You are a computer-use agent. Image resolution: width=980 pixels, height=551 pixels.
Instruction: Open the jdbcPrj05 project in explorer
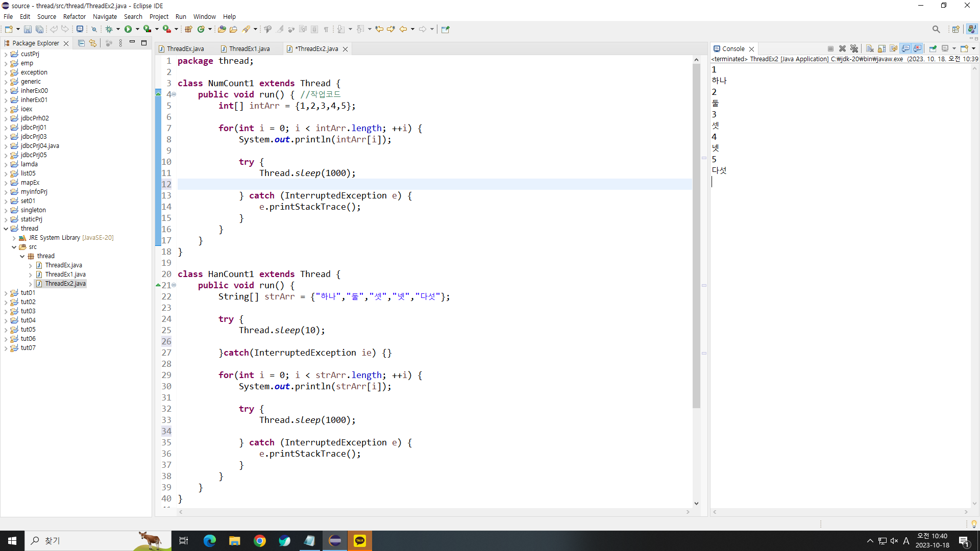34,155
